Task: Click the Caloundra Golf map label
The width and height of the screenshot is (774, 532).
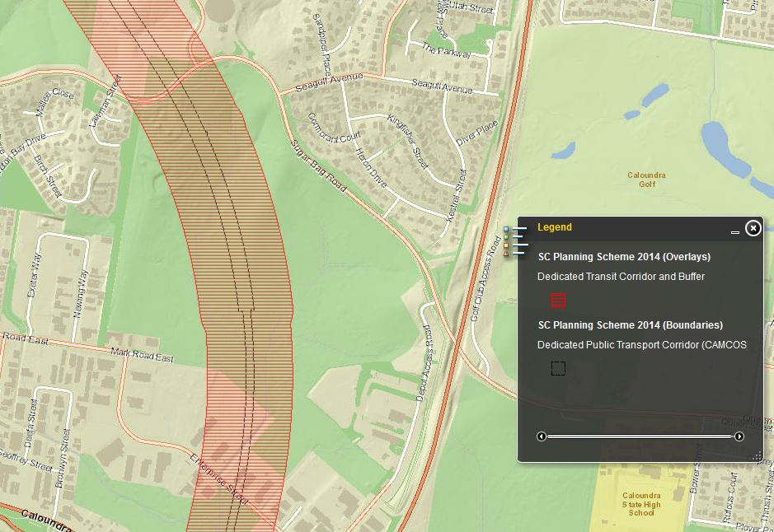Action: tap(646, 180)
